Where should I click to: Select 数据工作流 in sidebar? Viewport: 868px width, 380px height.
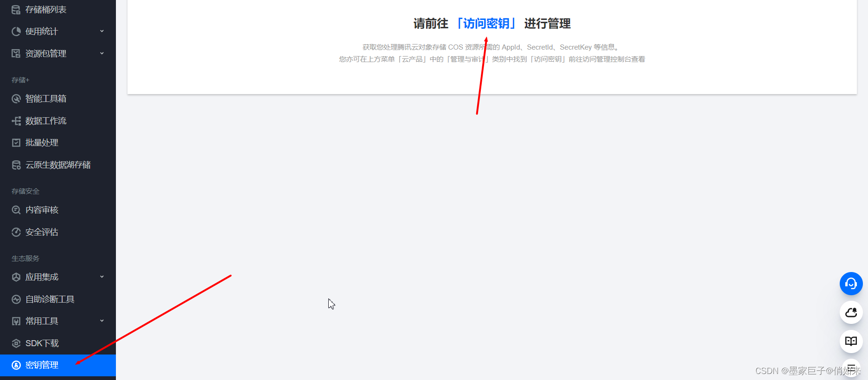click(x=58, y=121)
